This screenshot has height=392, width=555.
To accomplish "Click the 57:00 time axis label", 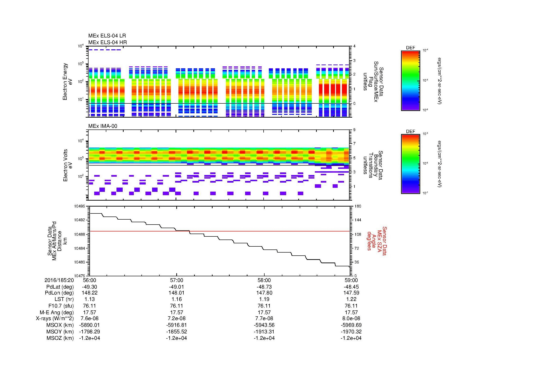I will (177, 280).
